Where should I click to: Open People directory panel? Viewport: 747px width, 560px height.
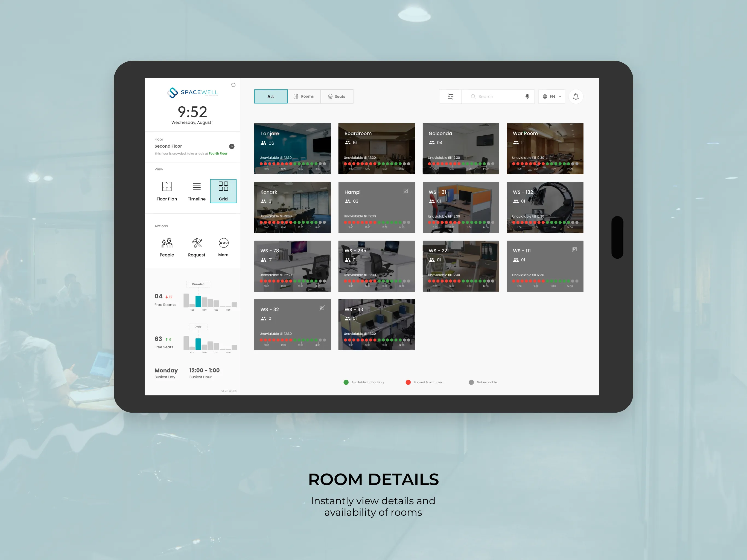[167, 245]
